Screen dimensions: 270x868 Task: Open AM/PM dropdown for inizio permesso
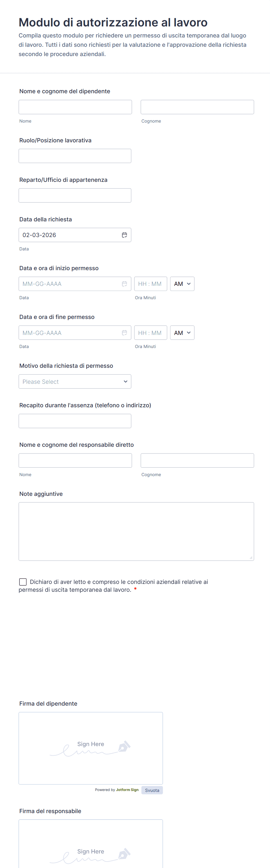[182, 284]
